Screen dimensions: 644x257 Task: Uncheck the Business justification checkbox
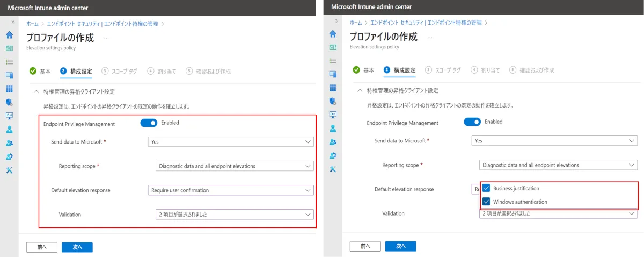point(486,188)
